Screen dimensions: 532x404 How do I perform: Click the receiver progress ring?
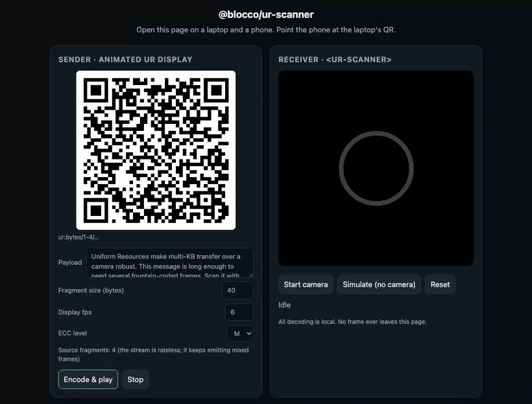coord(376,168)
